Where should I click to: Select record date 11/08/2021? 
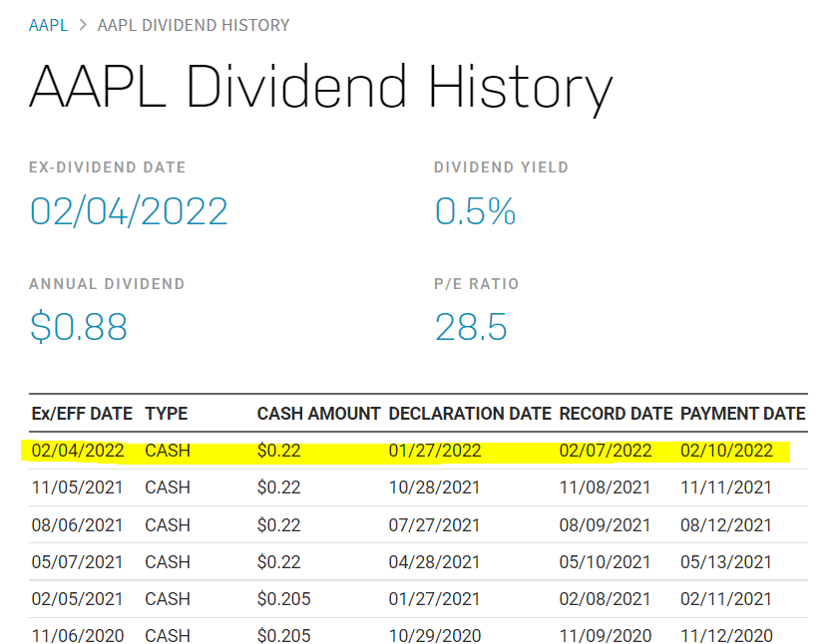click(x=605, y=487)
